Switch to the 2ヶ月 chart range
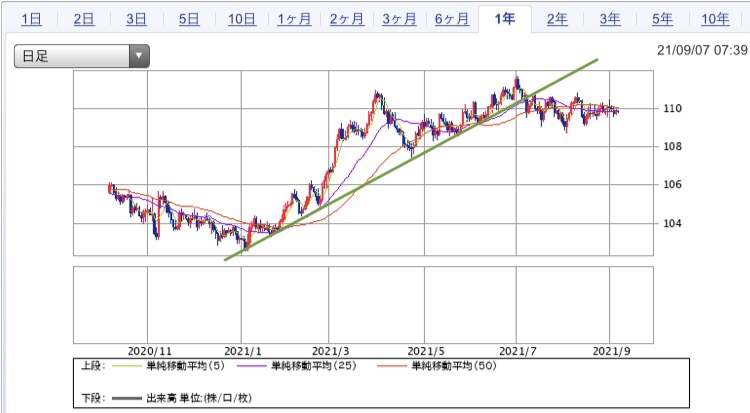The height and width of the screenshot is (413, 750). (x=347, y=19)
